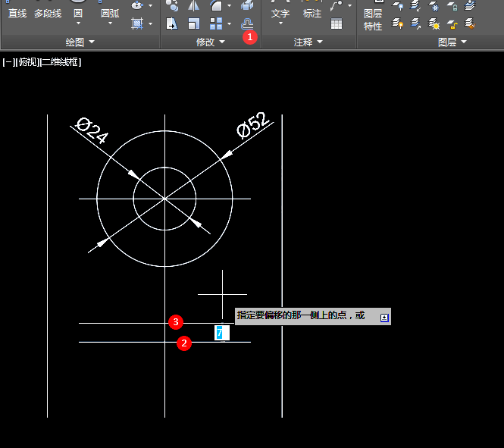Select the Polyline (多段线) tool
Viewport: 504px width, 448px height.
pos(48,14)
